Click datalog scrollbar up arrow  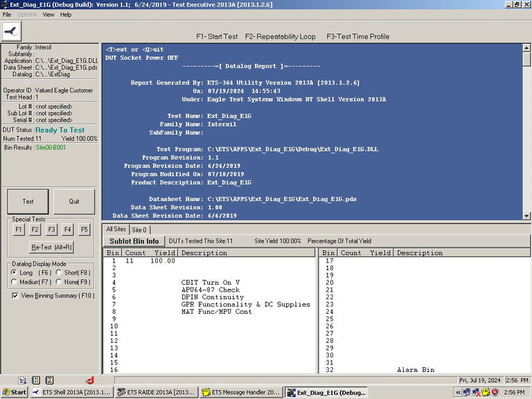click(526, 48)
